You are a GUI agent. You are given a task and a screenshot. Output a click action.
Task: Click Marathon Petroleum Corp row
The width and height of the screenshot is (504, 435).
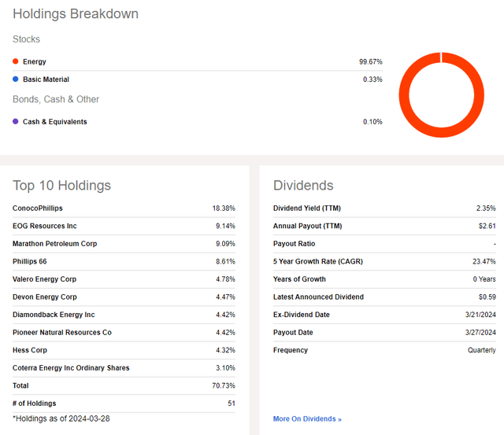55,244
